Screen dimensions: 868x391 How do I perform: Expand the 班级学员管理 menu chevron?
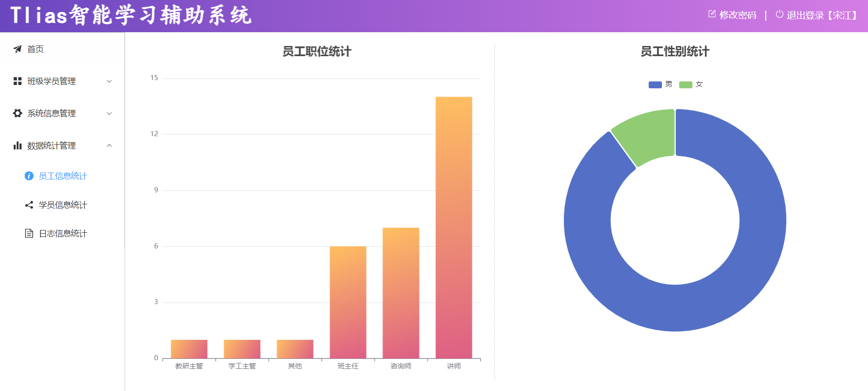[x=109, y=81]
